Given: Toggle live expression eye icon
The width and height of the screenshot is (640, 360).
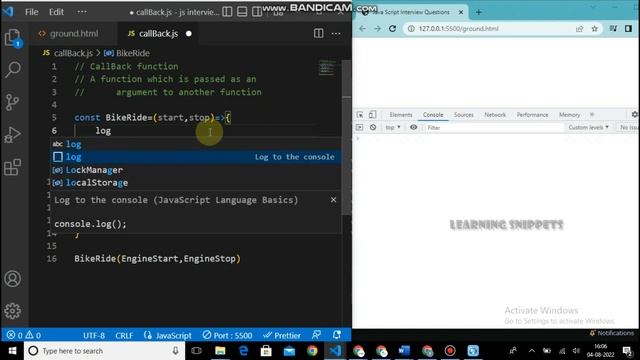Looking at the screenshot, I should coord(413,127).
